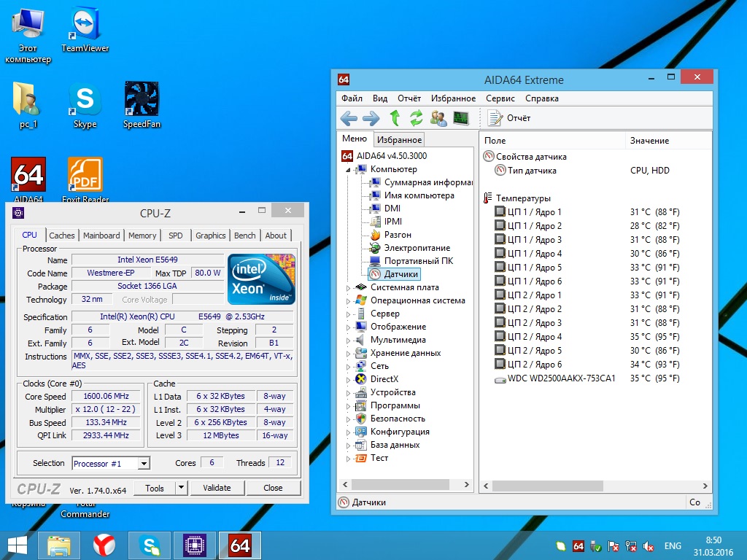Open Этот компьютер desktop icon
The height and width of the screenshot is (560, 747).
pyautogui.click(x=28, y=35)
